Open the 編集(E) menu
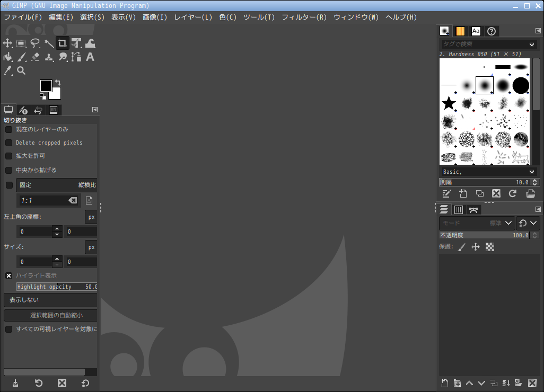 (61, 17)
